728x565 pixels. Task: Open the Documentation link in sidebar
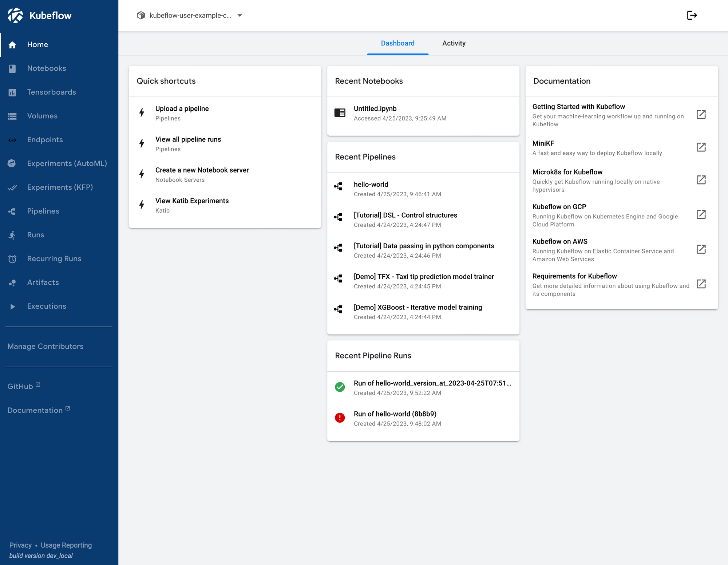coord(39,410)
